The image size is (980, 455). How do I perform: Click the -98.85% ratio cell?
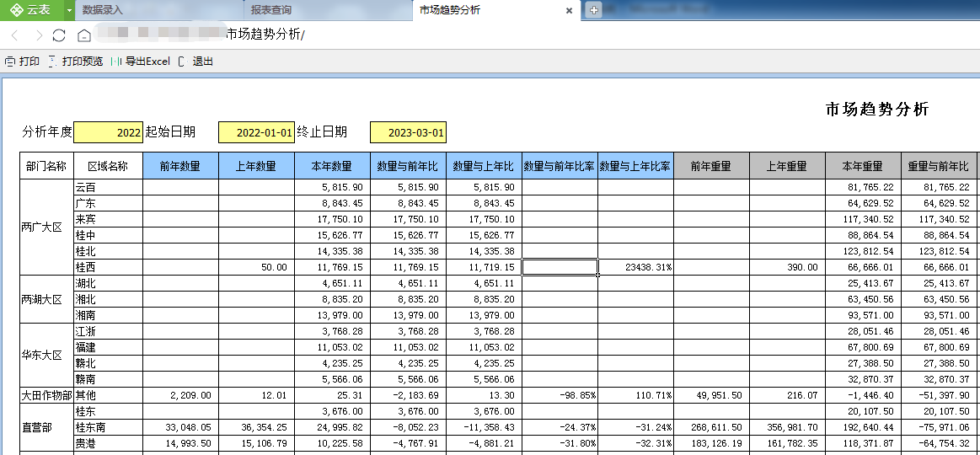[560, 395]
